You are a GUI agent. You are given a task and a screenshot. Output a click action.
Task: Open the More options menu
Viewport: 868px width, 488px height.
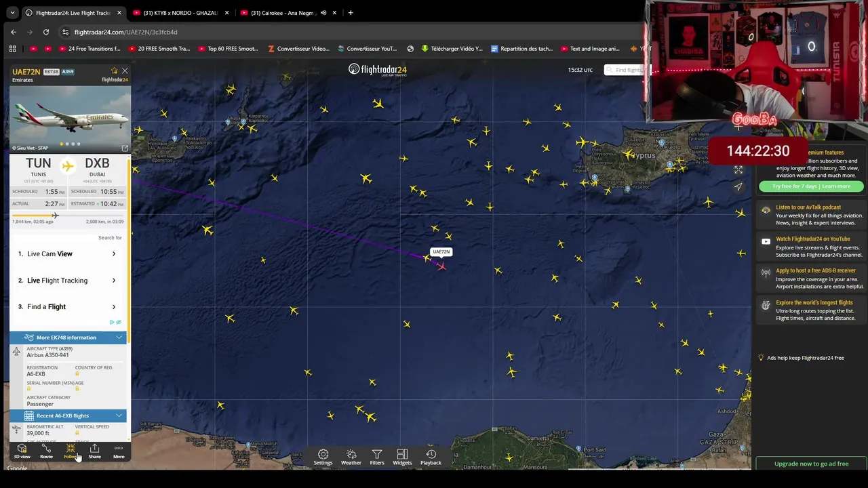coord(119,451)
